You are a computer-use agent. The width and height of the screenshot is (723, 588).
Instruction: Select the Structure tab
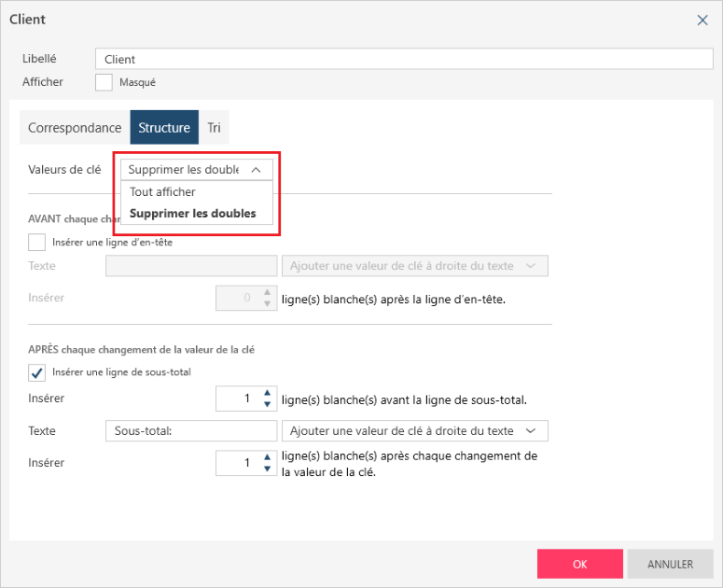[x=164, y=128]
